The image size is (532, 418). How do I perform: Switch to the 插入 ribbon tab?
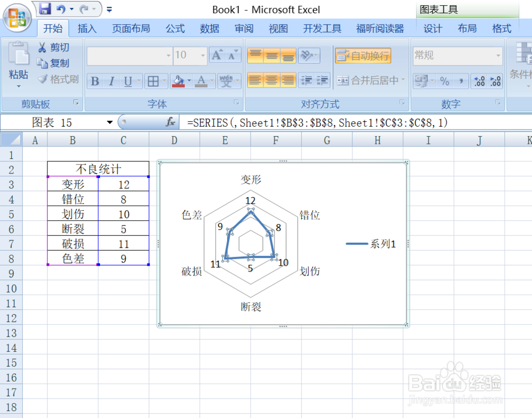[x=87, y=28]
